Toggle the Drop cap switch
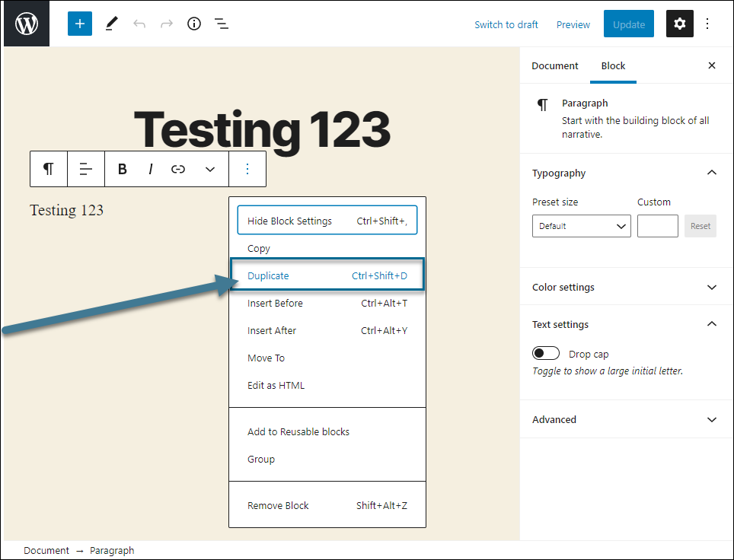The image size is (734, 560). (x=546, y=353)
